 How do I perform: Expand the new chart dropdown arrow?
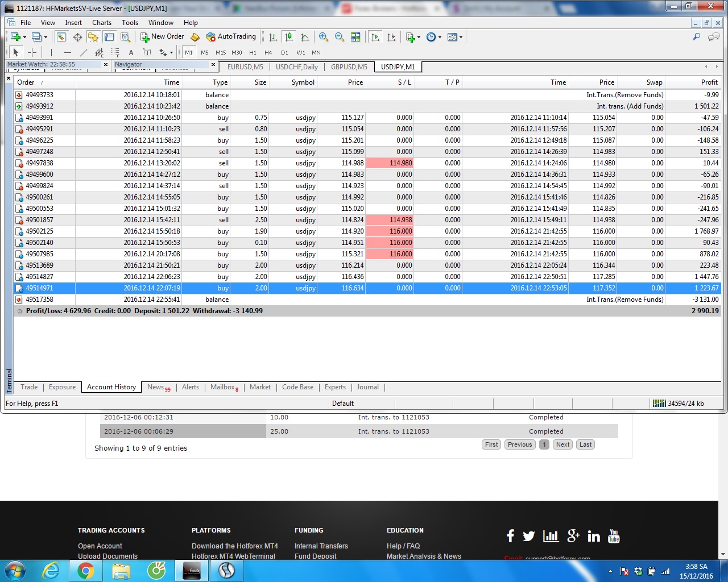(24, 37)
